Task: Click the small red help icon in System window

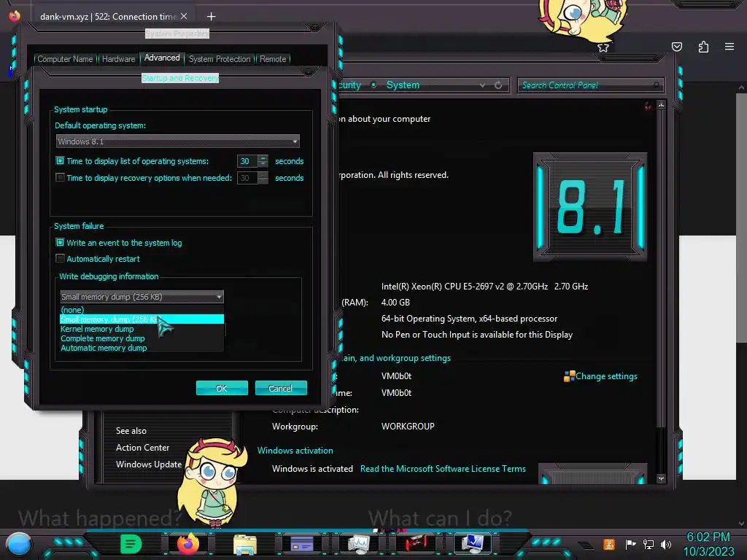Action: [x=648, y=106]
